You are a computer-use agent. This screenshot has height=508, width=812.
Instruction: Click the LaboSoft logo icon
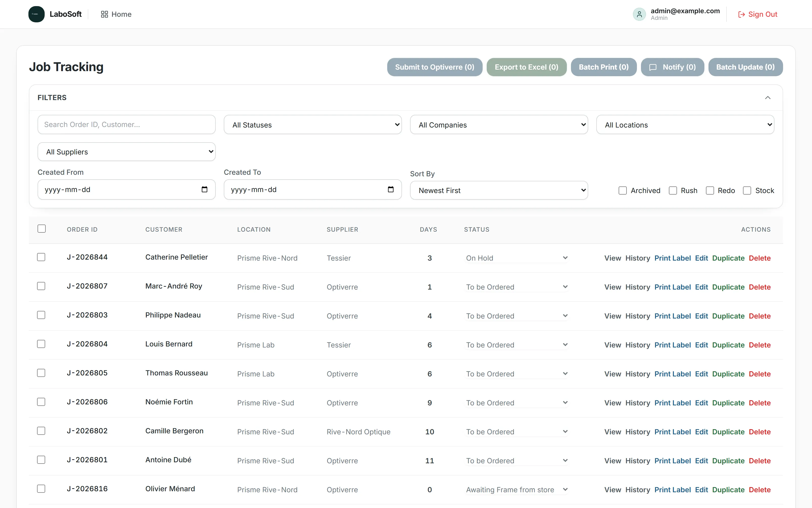click(36, 14)
